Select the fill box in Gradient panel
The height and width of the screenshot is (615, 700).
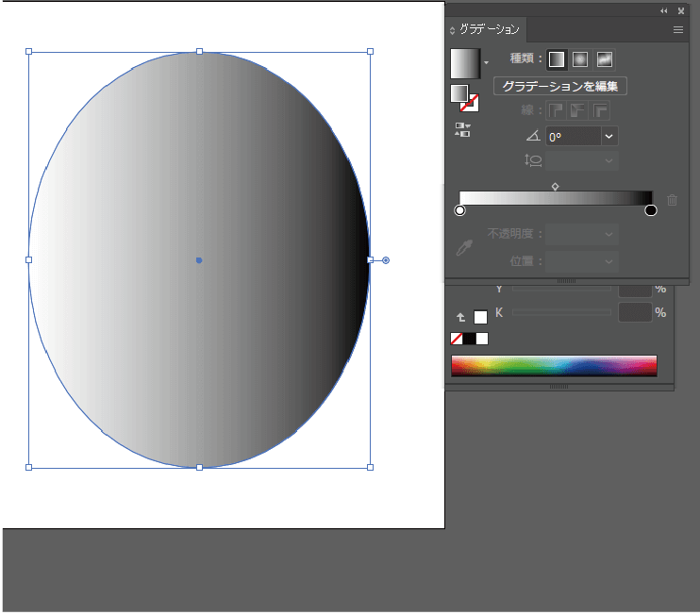click(x=458, y=93)
